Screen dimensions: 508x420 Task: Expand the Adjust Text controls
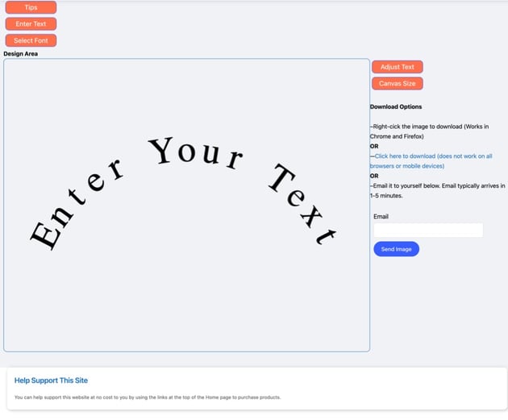point(397,67)
